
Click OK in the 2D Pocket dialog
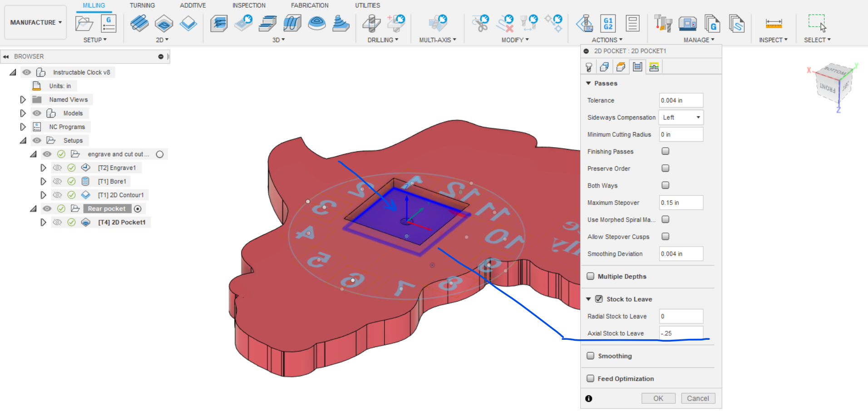(658, 398)
